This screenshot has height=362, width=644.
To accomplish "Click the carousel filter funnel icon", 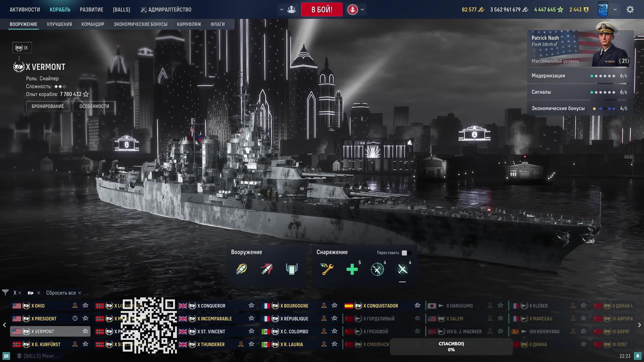I will click(5, 293).
